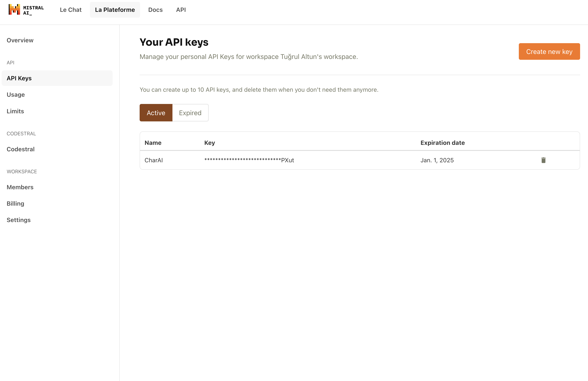Click the CharAI key name
Viewport: 588px width, 381px height.
click(x=153, y=160)
